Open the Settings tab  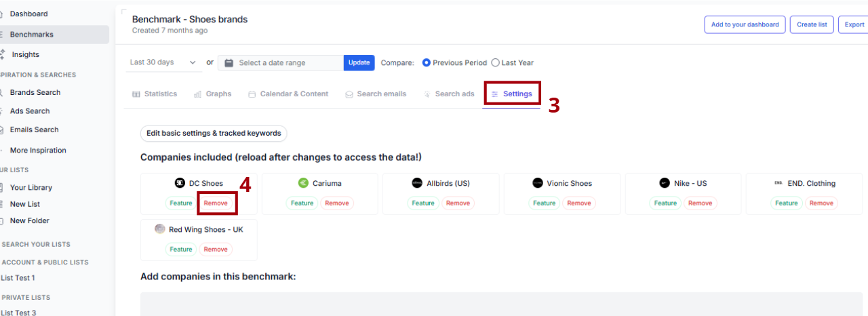(512, 94)
